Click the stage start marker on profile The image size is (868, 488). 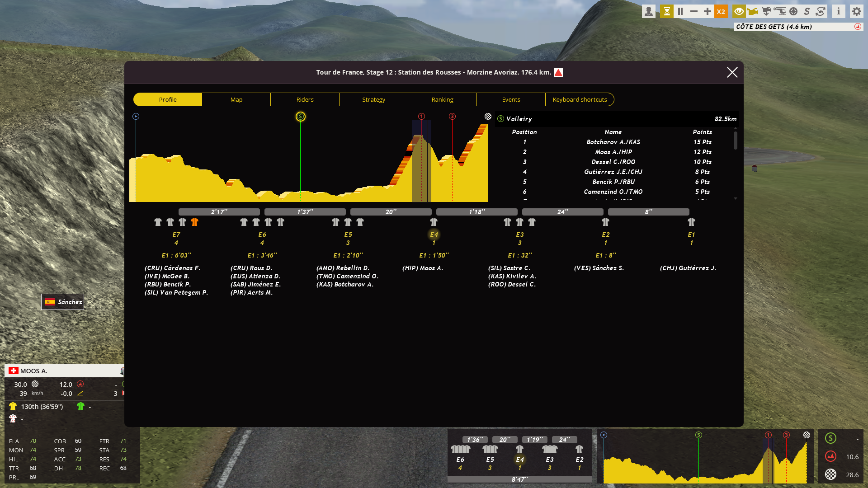tap(136, 117)
